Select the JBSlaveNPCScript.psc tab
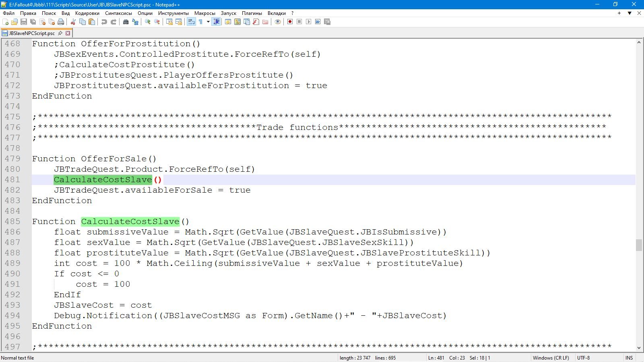644x362 pixels. click(x=31, y=33)
